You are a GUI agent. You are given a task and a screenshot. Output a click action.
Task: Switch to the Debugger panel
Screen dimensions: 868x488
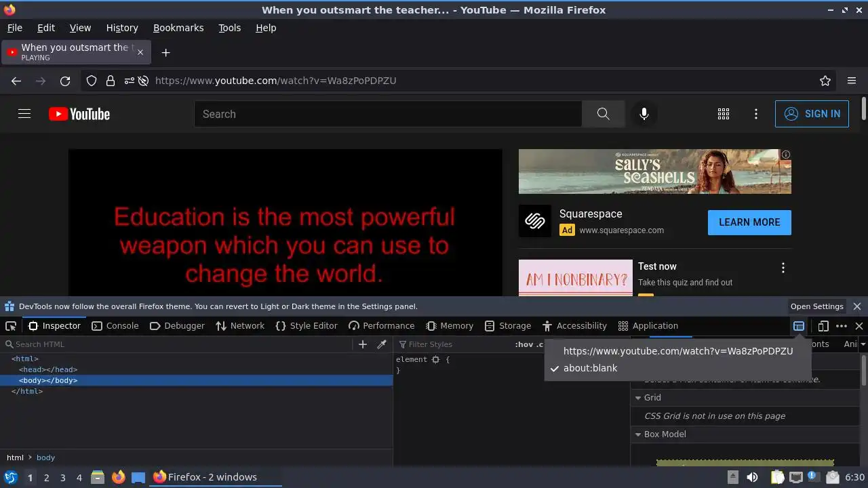(x=177, y=326)
